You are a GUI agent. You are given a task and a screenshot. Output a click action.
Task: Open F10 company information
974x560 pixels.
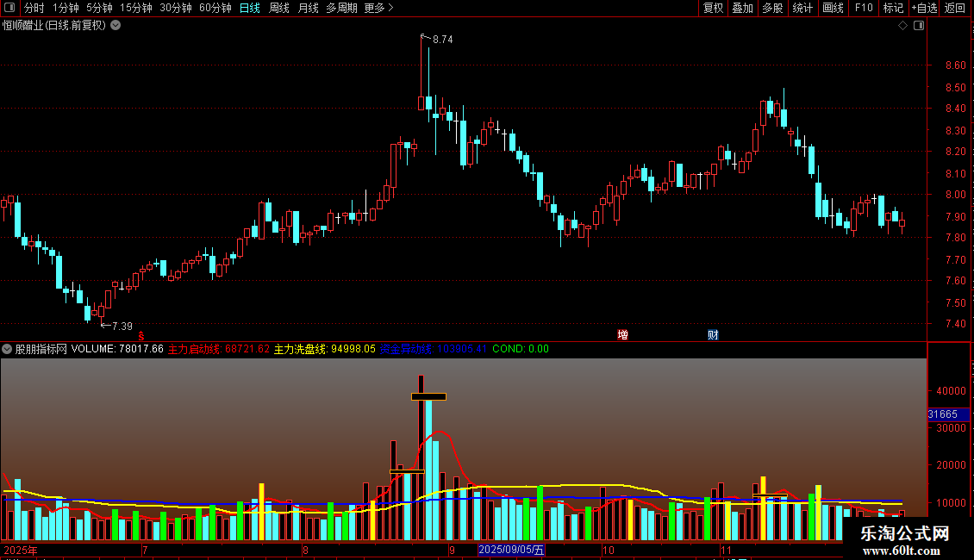[x=864, y=8]
